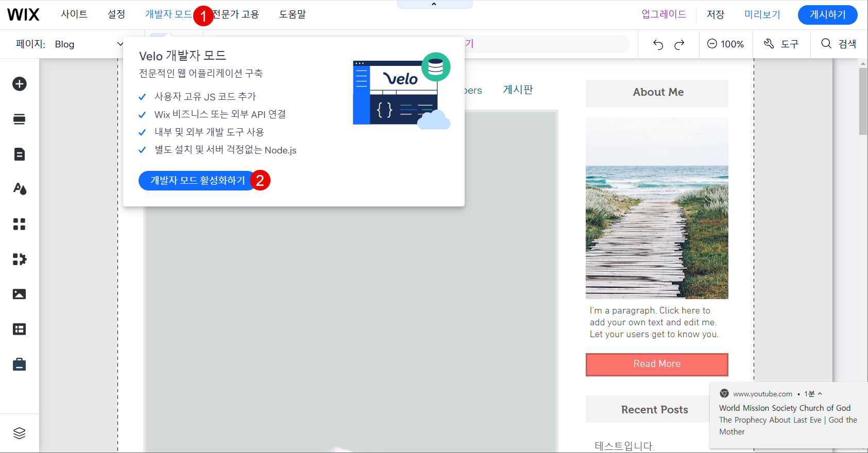
Task: Open the Add Apps grid icon
Action: coord(20,224)
